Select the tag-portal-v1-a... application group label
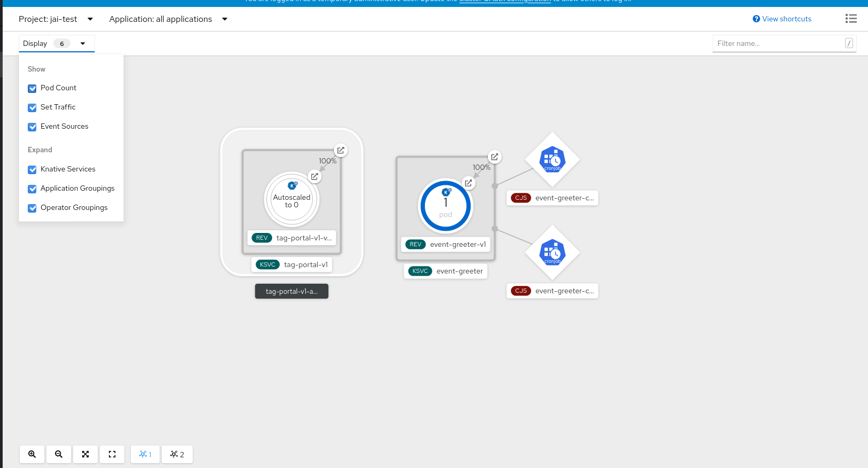868x468 pixels. [x=291, y=291]
